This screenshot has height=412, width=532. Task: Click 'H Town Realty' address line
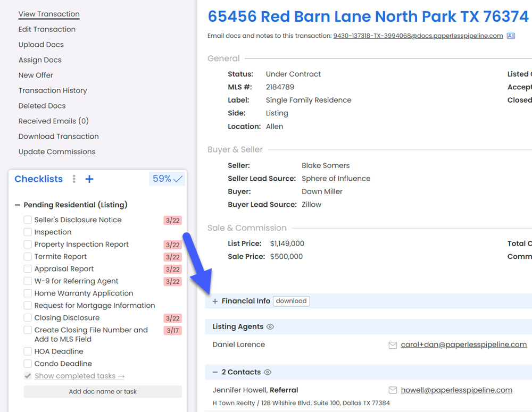(x=301, y=403)
